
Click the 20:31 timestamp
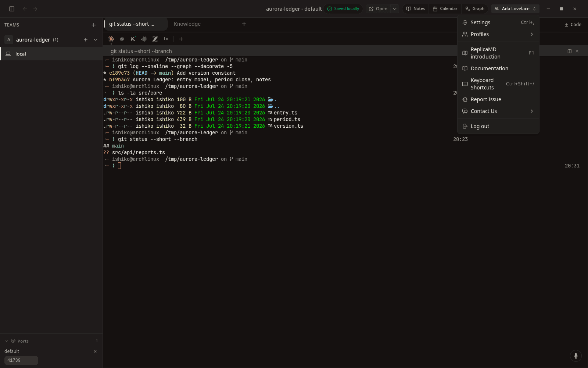572,166
